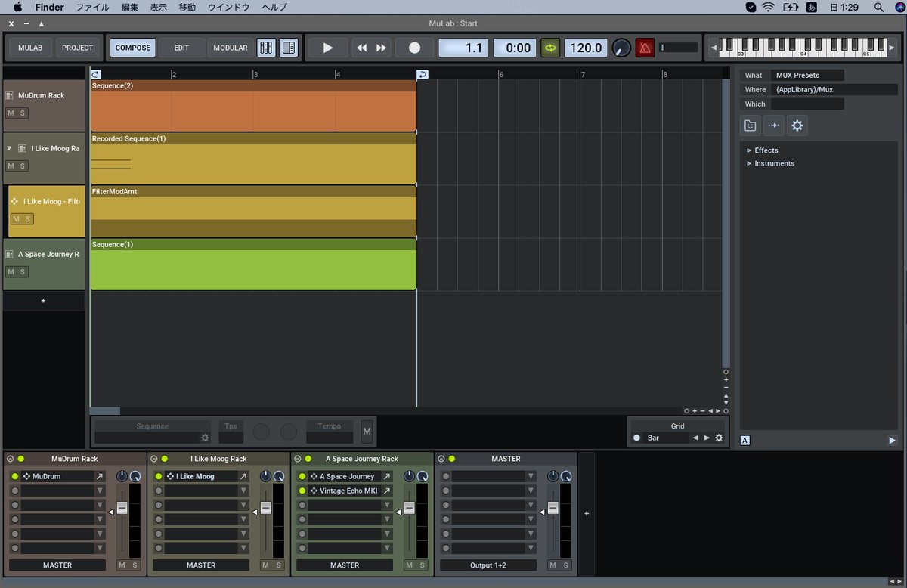Screen dimensions: 907x588
Task: Toggle the MuDrum Rack power light
Action: click(21, 459)
